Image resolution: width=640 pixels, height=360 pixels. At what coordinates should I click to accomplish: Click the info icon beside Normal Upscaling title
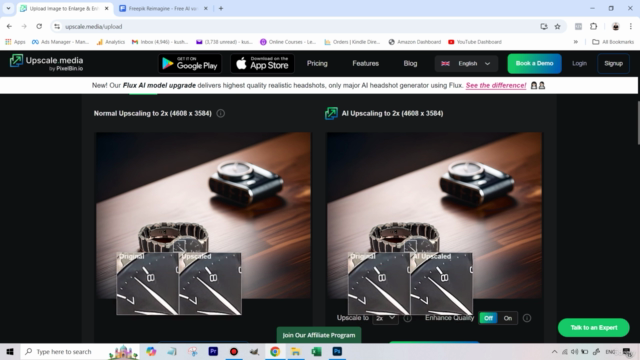click(x=220, y=113)
